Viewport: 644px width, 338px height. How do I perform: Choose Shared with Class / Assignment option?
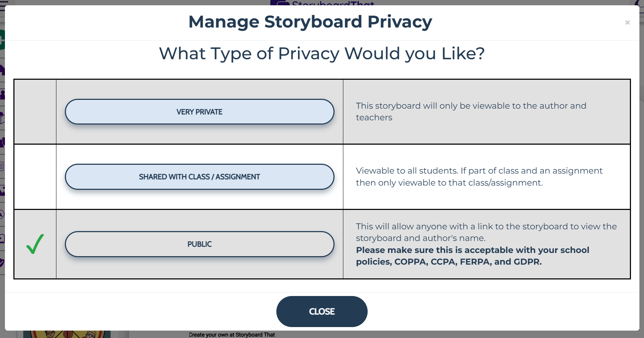tap(200, 177)
